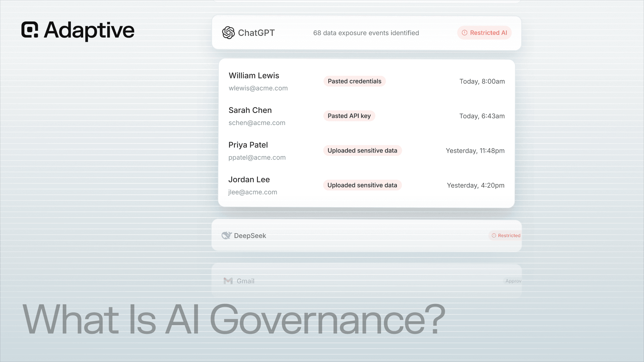The image size is (644, 362).
Task: Click the Today, 6:43am timestamp
Action: 482,116
